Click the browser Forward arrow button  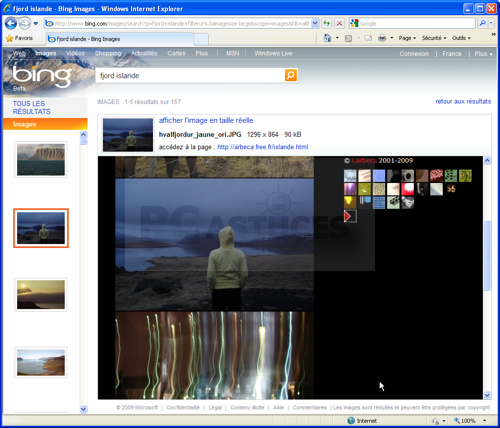[x=25, y=24]
